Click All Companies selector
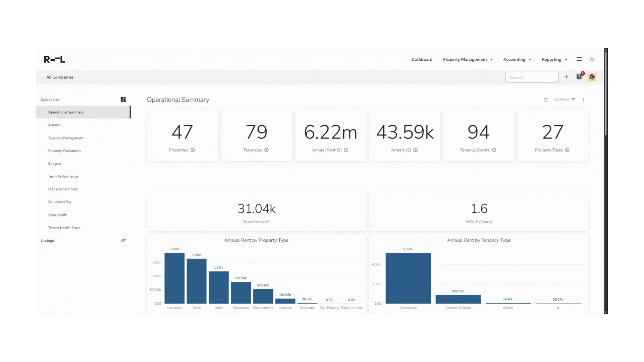644x362 pixels. coord(60,77)
